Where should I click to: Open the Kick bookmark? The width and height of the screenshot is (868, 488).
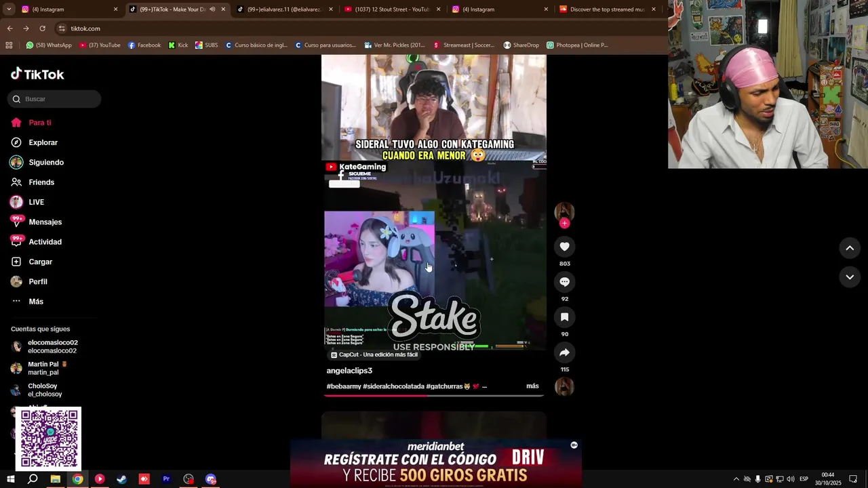pyautogui.click(x=178, y=45)
